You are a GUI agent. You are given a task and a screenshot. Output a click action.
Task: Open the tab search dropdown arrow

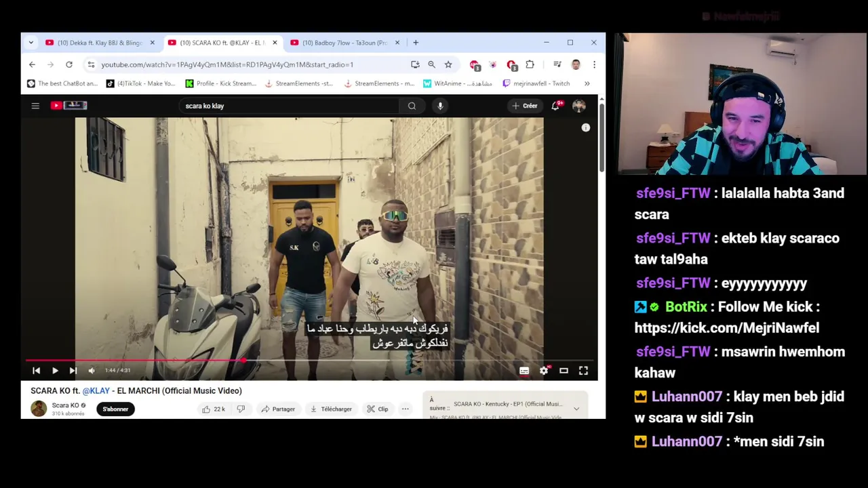(31, 43)
